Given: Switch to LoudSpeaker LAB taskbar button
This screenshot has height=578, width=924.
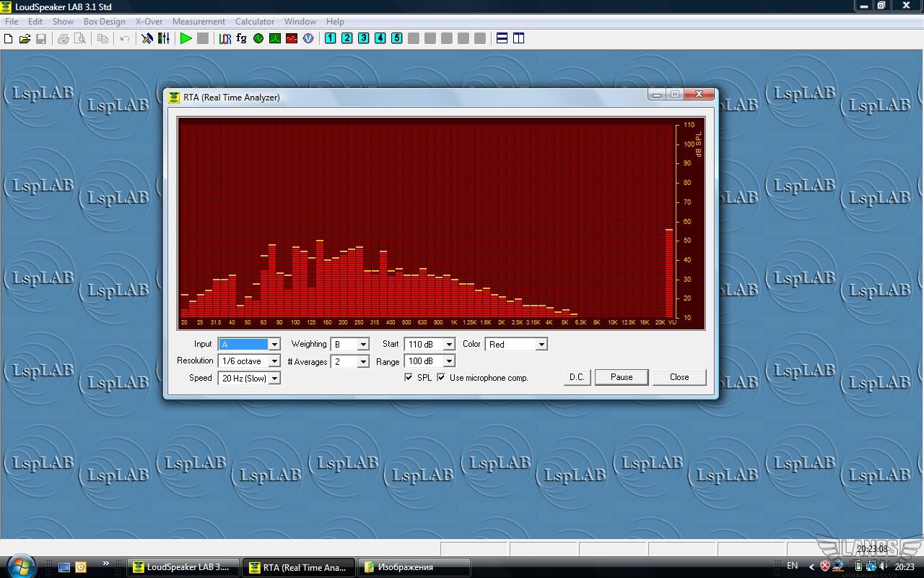Looking at the screenshot, I should (183, 567).
